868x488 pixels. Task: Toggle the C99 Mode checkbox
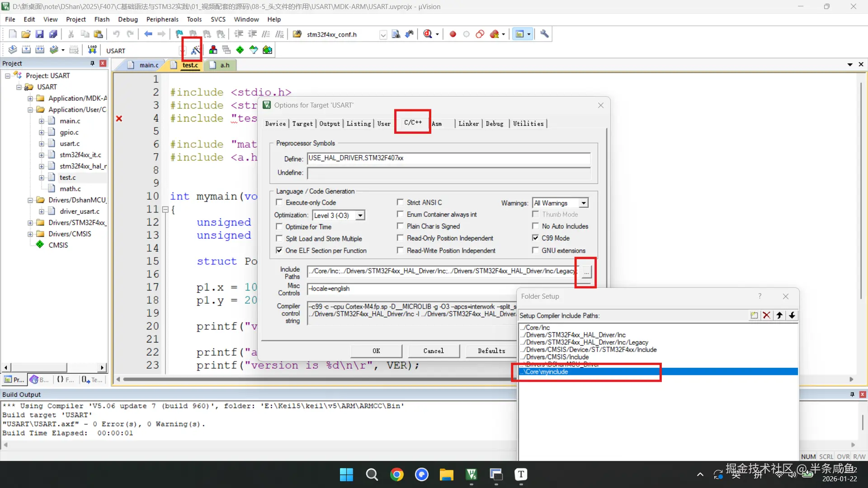[535, 238]
